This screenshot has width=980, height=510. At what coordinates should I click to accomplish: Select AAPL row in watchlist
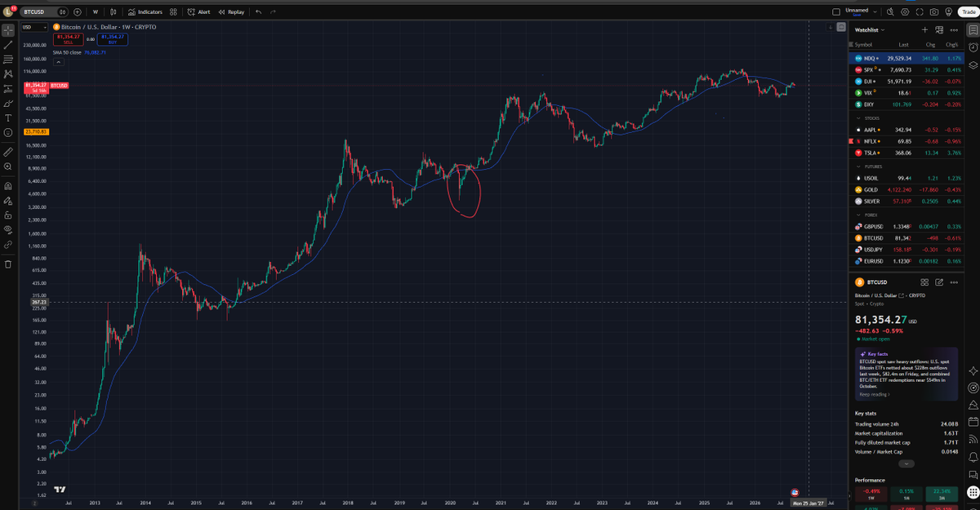pyautogui.click(x=906, y=130)
